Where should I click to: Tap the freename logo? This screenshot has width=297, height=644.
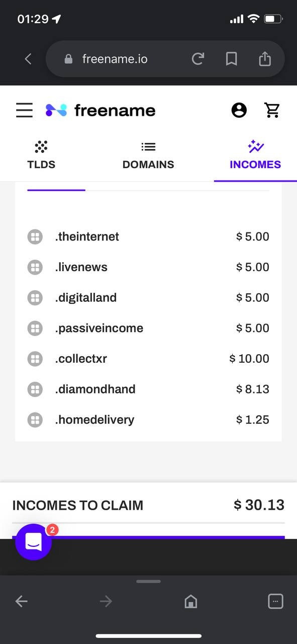(101, 110)
